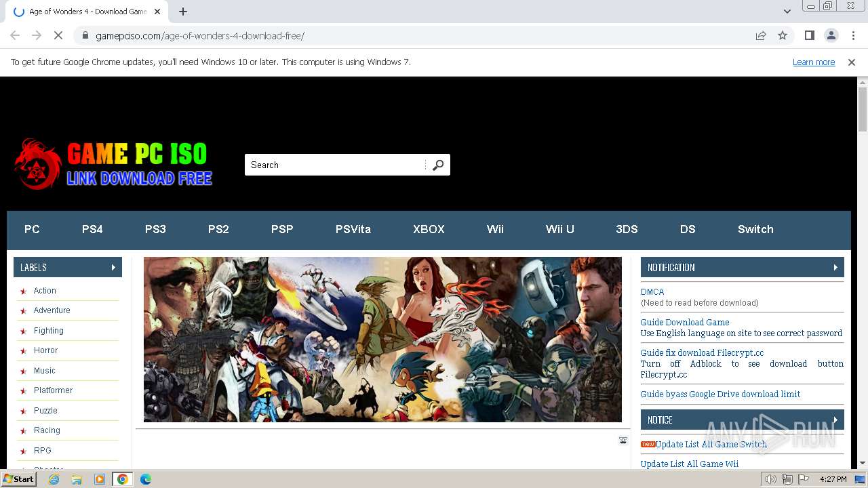The height and width of the screenshot is (488, 868).
Task: Open the Microsoft Edge taskbar icon
Action: (x=146, y=479)
